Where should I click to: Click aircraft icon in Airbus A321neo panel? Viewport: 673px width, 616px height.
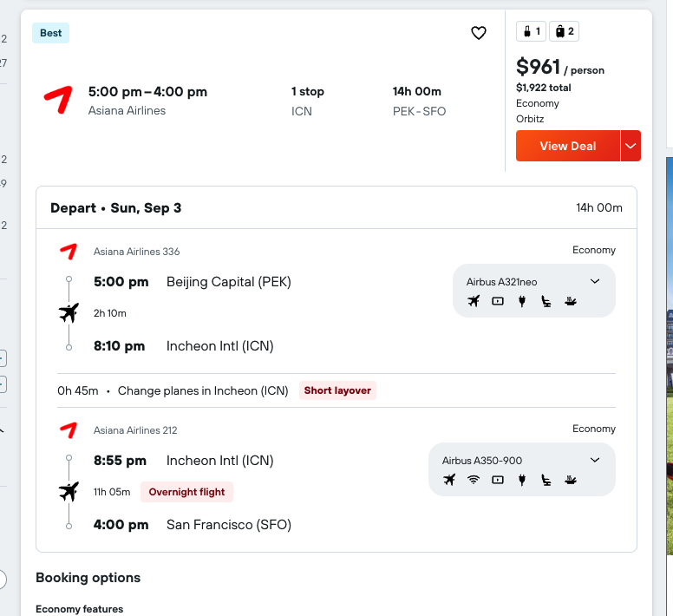tap(474, 301)
